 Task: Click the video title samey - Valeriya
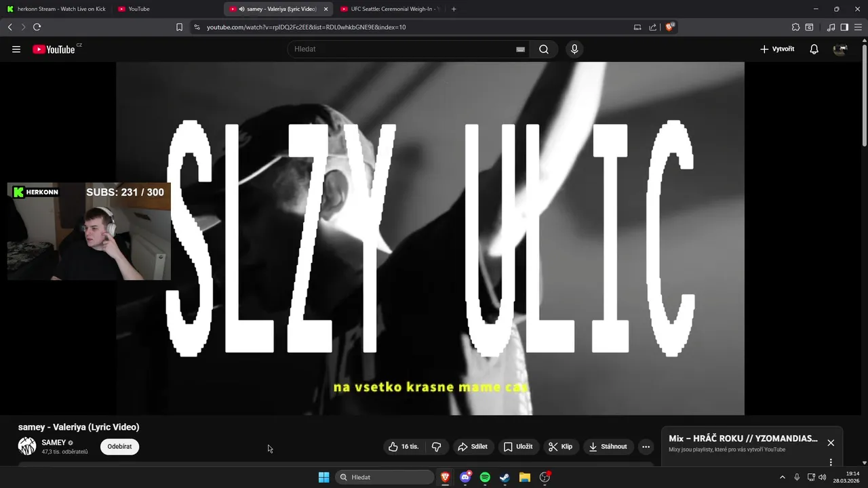click(x=79, y=427)
